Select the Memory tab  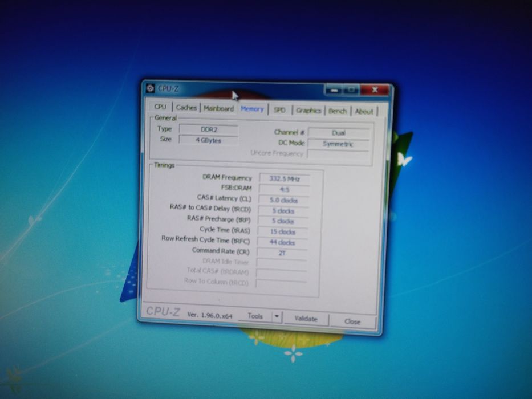(x=252, y=109)
